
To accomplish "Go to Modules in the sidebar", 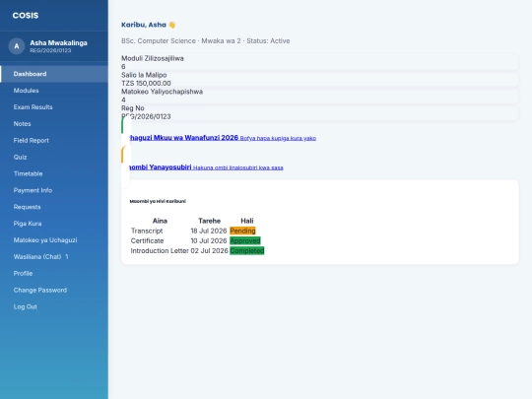I will point(54,91).
